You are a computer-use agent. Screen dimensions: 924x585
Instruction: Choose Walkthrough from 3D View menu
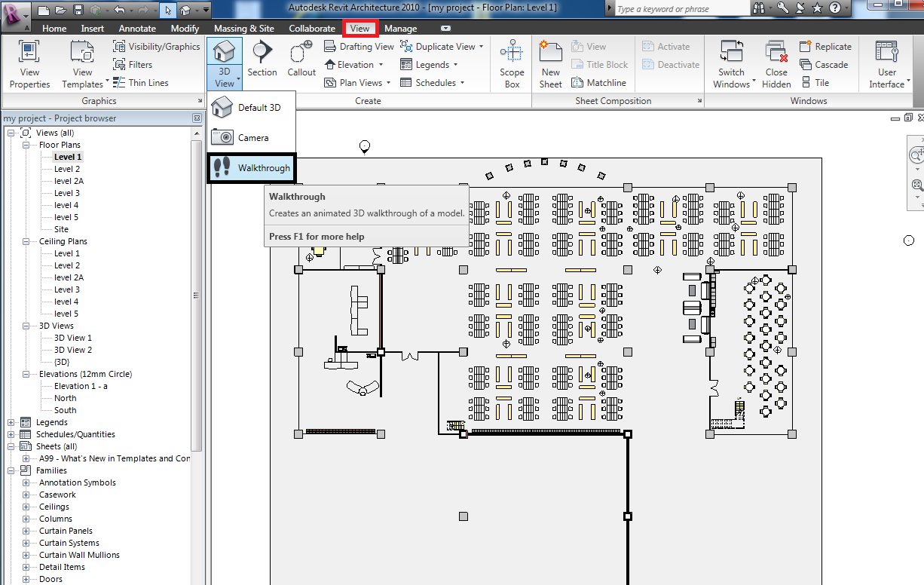(252, 168)
